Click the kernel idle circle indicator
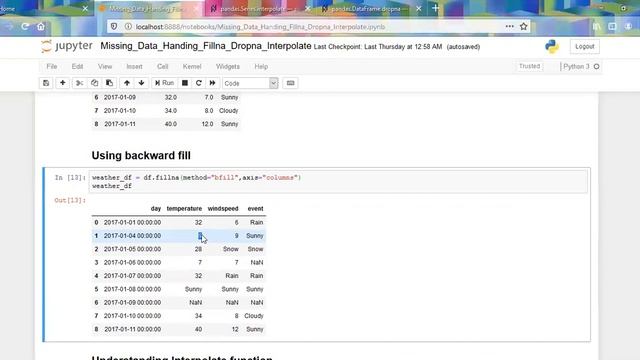This screenshot has width=640, height=360. coord(596,67)
